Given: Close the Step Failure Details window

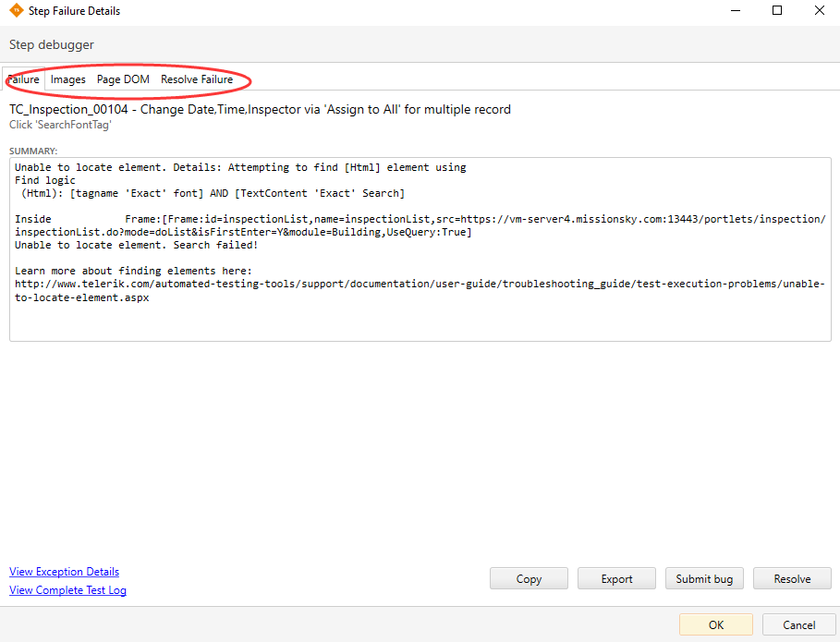Looking at the screenshot, I should [819, 11].
